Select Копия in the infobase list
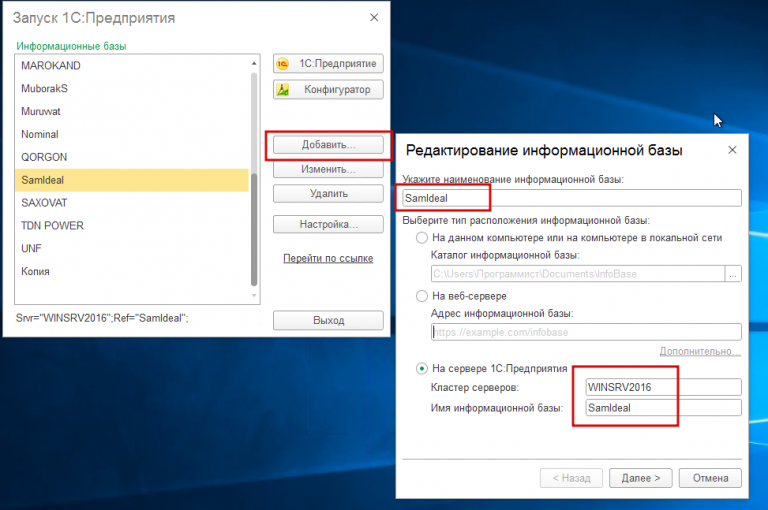 (x=132, y=271)
